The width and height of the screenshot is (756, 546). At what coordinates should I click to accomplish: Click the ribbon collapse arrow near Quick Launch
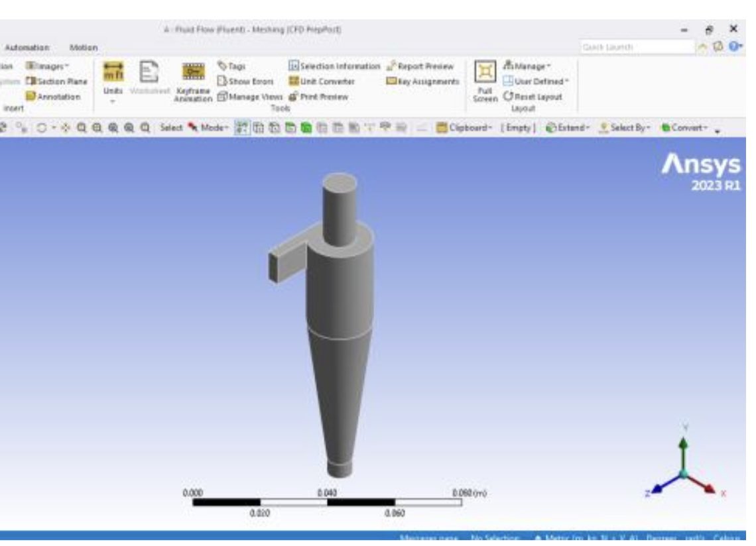coord(702,47)
